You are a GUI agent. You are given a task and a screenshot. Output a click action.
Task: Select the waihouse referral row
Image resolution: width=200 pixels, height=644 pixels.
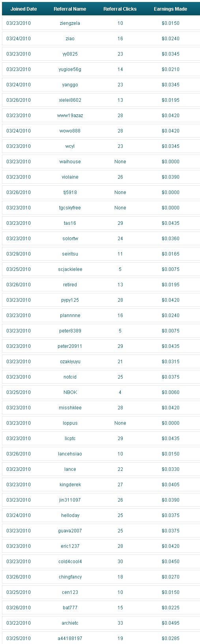point(101,162)
